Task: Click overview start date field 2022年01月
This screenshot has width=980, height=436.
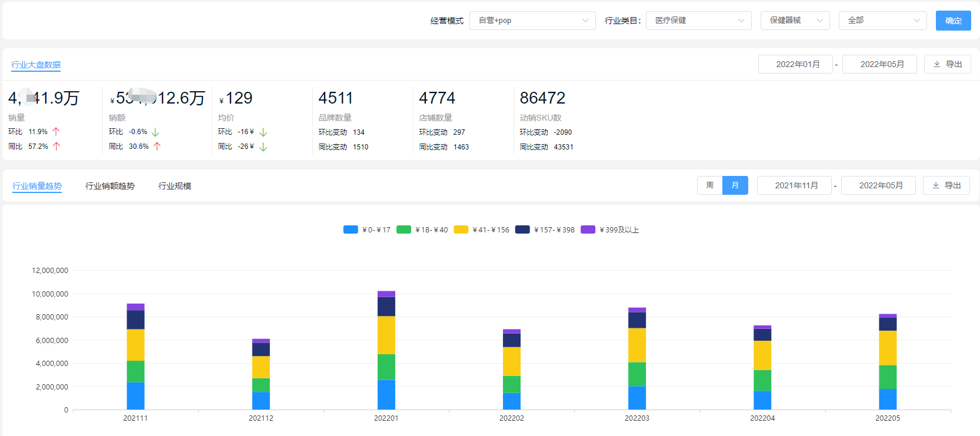Action: (795, 64)
